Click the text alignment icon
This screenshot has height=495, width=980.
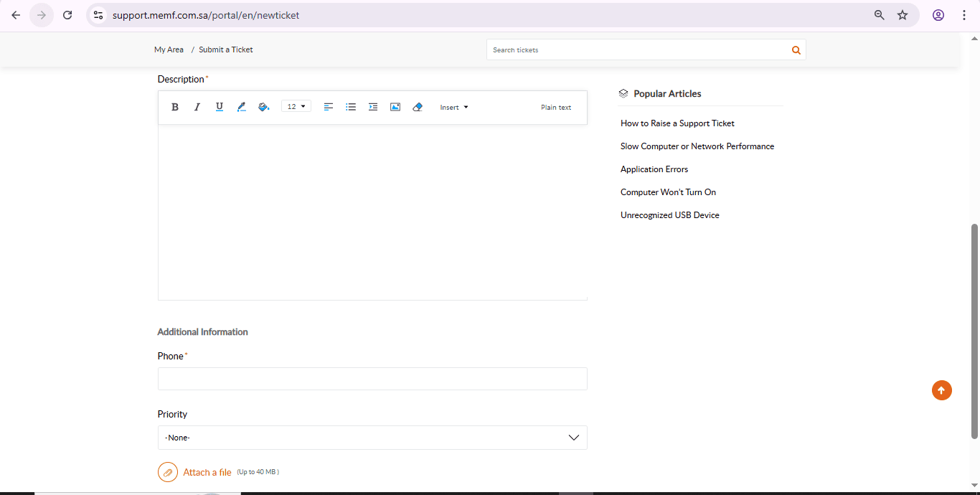[x=329, y=107]
